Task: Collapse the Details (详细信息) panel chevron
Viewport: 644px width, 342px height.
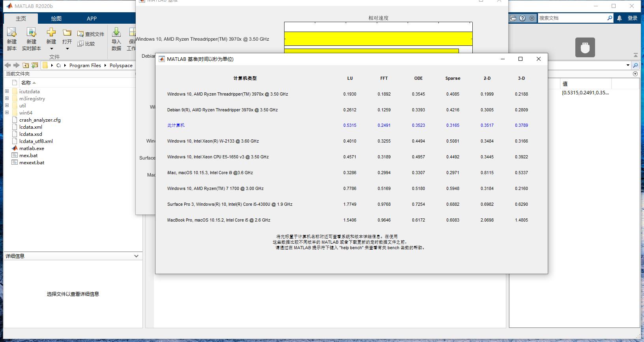Action: point(136,256)
